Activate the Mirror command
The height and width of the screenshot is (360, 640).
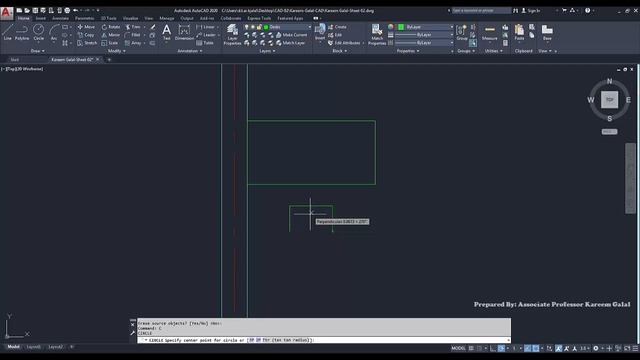click(x=111, y=35)
